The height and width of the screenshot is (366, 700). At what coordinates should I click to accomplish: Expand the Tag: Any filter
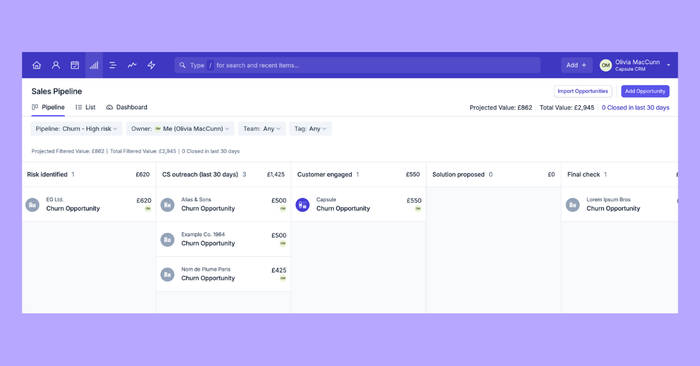tap(310, 129)
